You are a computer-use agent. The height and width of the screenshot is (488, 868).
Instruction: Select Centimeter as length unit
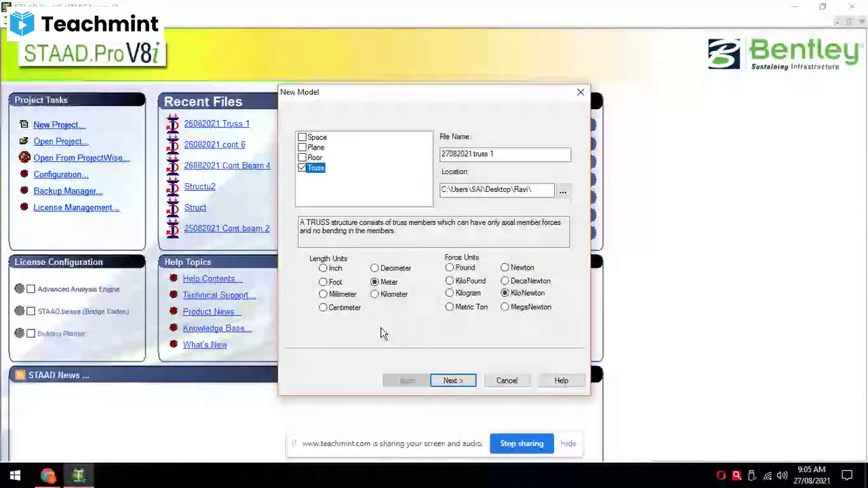click(323, 308)
